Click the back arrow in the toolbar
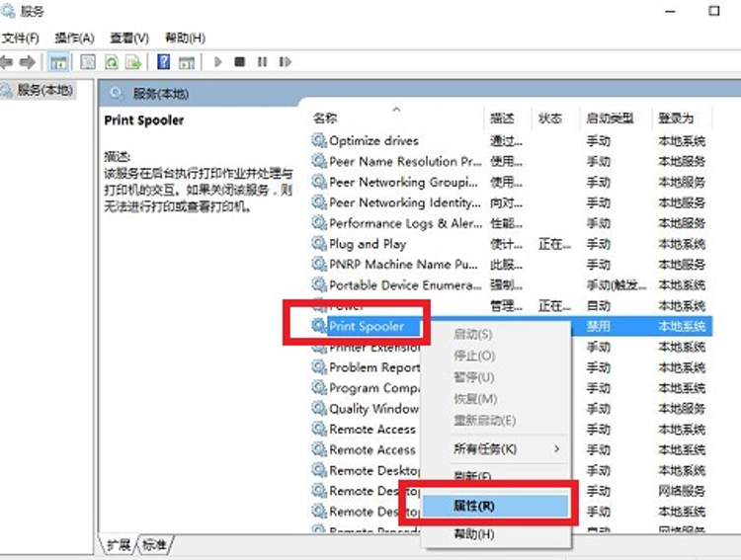This screenshot has width=741, height=560. (x=8, y=62)
